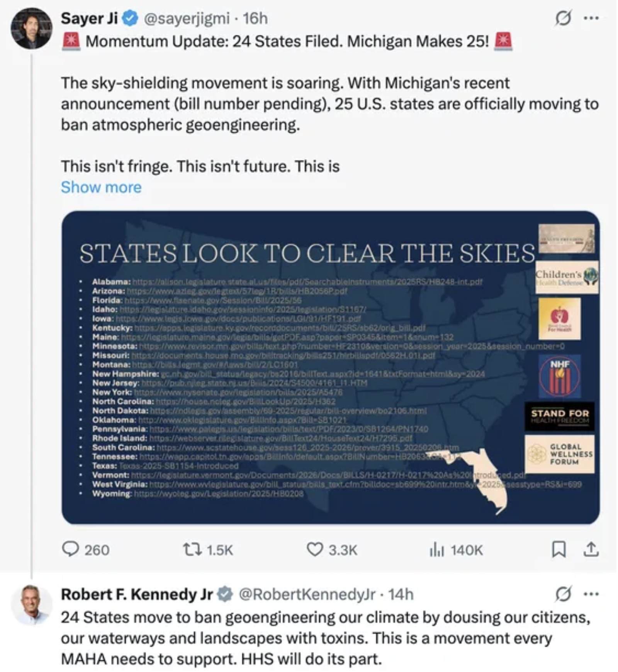Click the @RobertKennedyJr handle
This screenshot has height=672, width=618.
tap(307, 594)
